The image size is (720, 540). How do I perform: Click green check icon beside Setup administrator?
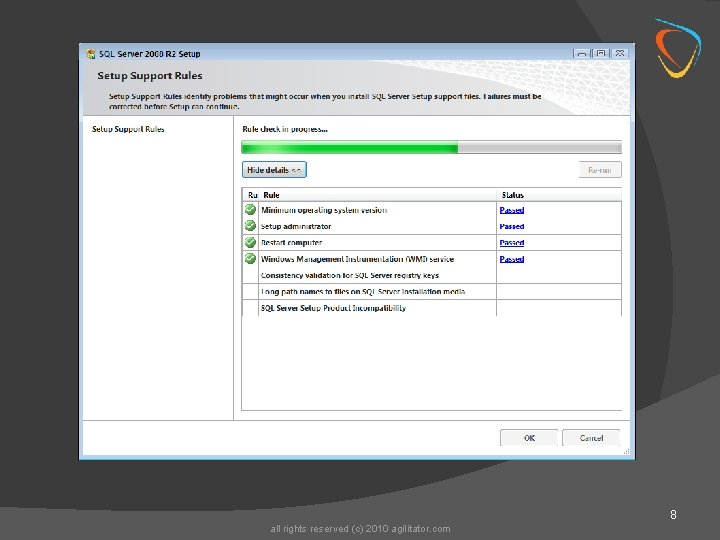point(250,225)
